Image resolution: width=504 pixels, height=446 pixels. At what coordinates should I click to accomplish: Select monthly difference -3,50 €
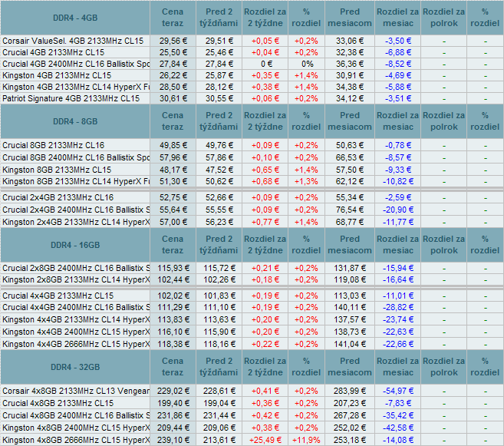point(398,41)
